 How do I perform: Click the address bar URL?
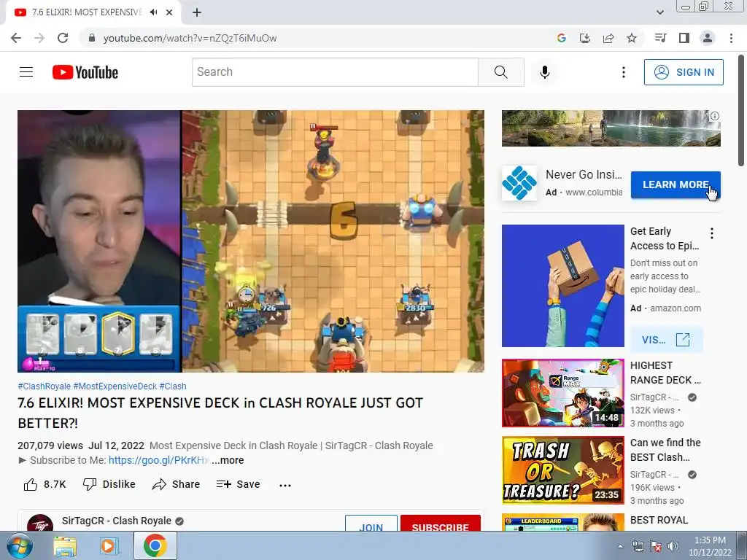click(190, 38)
